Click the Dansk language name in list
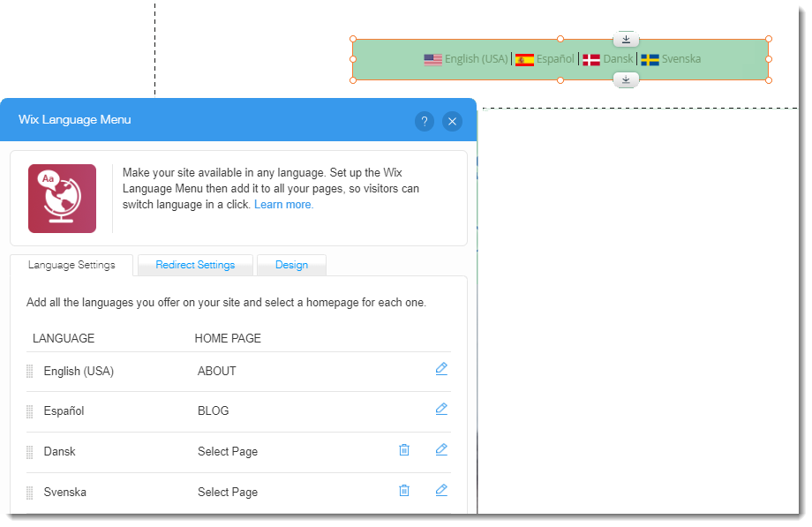 pos(59,451)
